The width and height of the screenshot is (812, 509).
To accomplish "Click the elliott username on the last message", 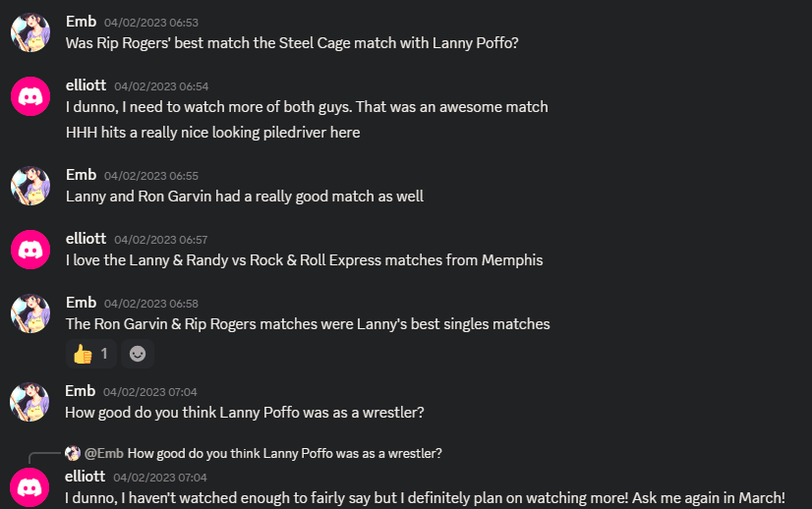I will (x=86, y=476).
